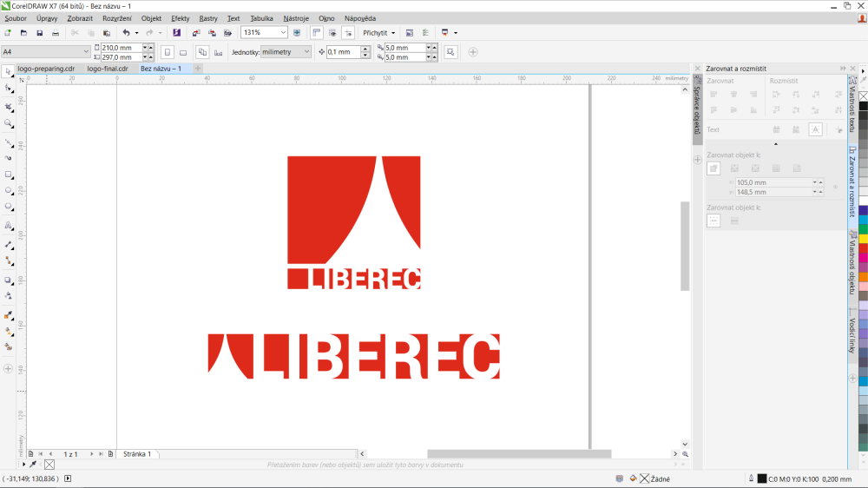Select the Connector tool
868x488 pixels.
pos(8,260)
